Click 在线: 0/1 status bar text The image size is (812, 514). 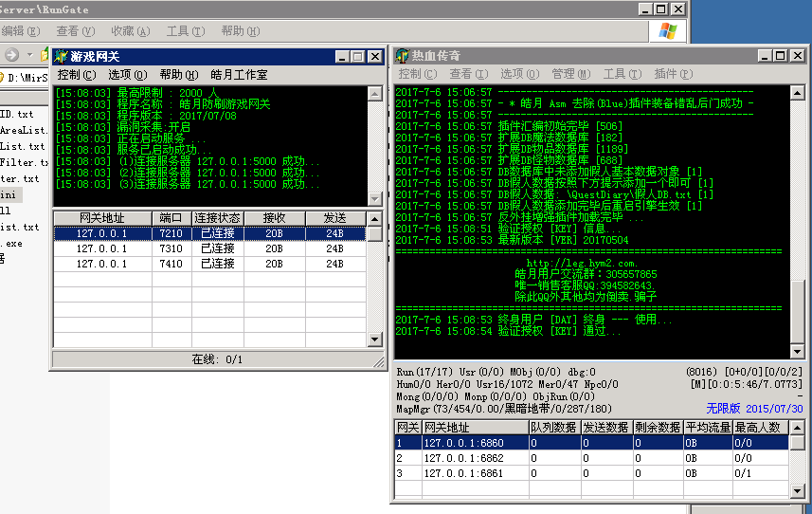pyautogui.click(x=217, y=359)
